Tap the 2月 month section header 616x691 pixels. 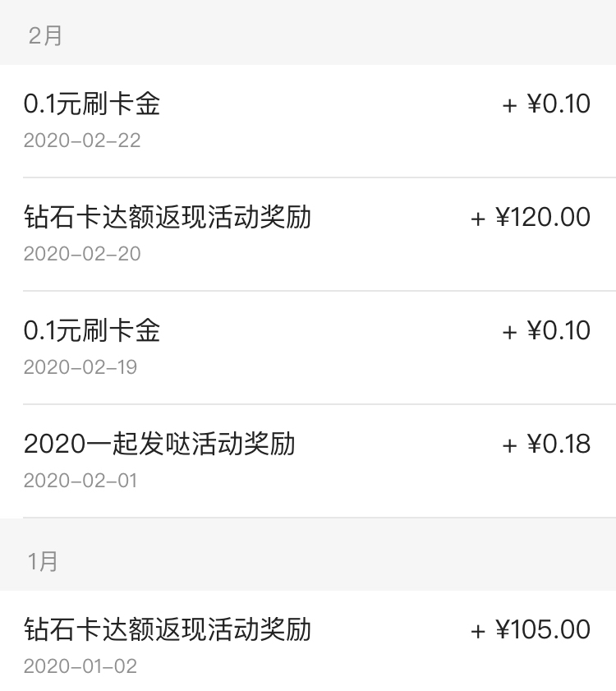click(x=308, y=33)
